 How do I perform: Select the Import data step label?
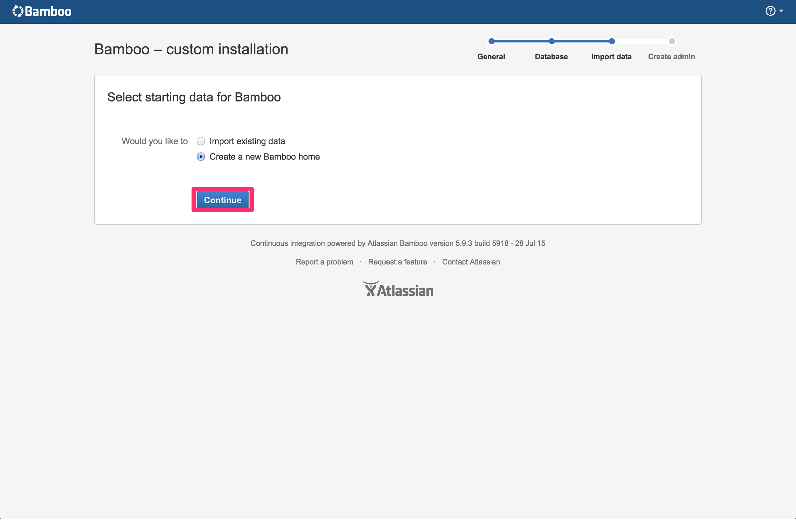pyautogui.click(x=611, y=57)
